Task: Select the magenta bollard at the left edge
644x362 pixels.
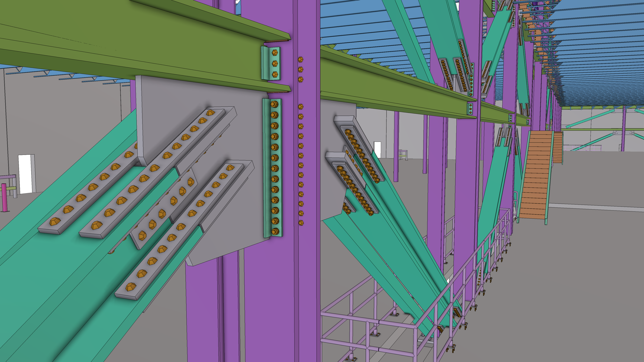Action: (x=4, y=198)
